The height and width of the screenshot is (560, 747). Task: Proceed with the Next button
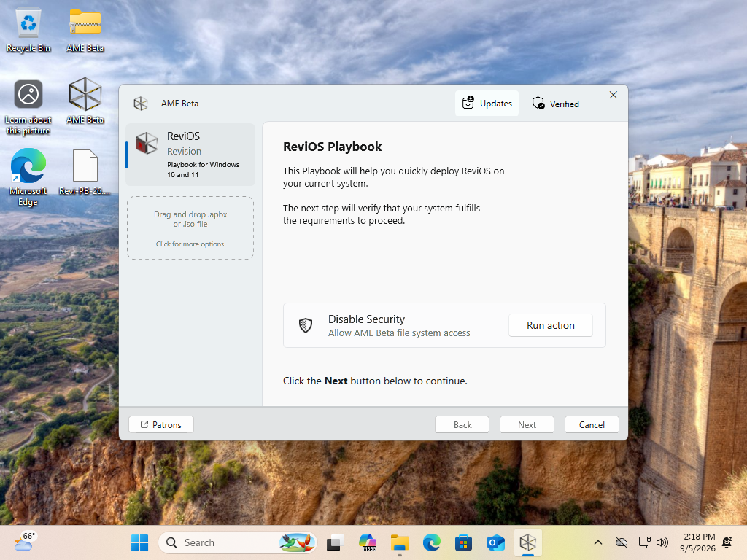coord(527,424)
